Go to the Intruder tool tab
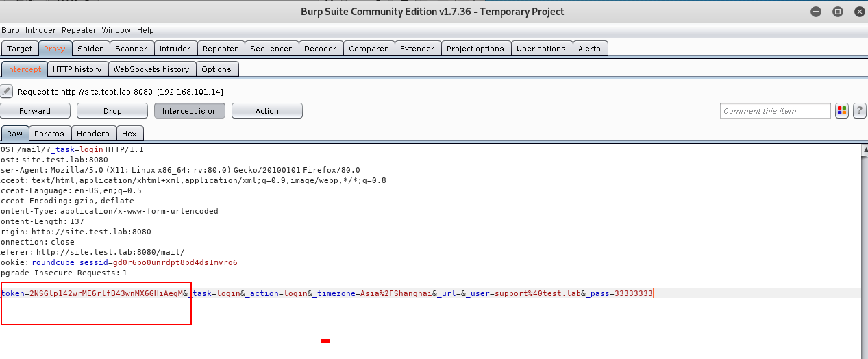Screen dimensions: 868x359 click(x=175, y=49)
